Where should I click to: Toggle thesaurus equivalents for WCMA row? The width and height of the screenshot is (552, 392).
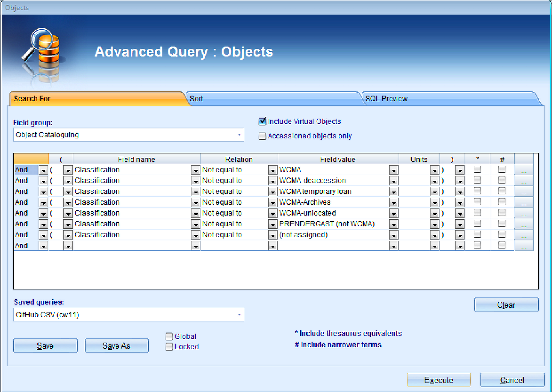477,169
